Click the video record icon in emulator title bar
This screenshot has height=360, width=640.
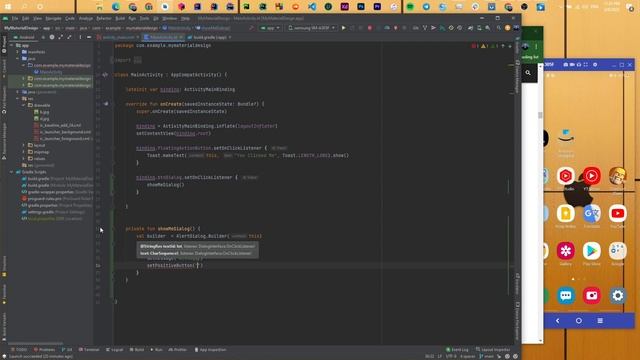[572, 64]
